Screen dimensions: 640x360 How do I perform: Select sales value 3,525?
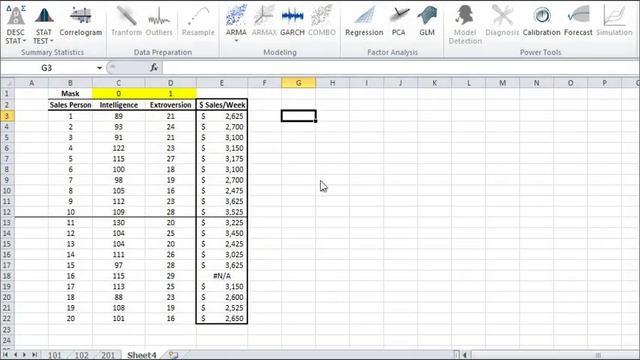point(222,212)
